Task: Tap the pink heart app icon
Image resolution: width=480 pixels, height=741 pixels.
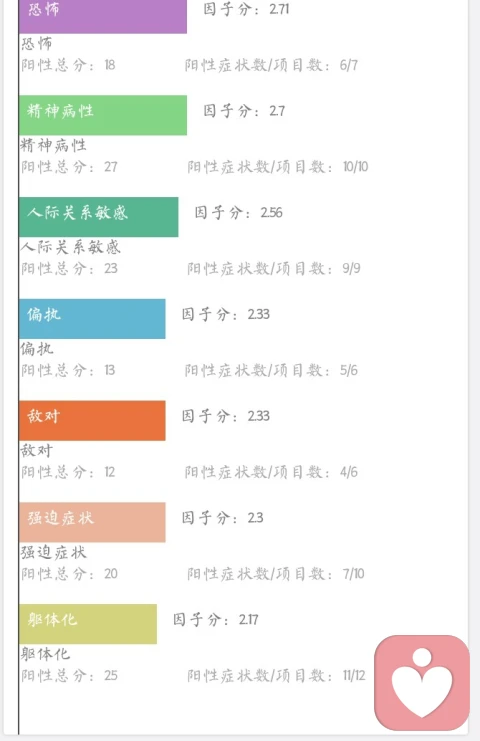Action: [422, 682]
